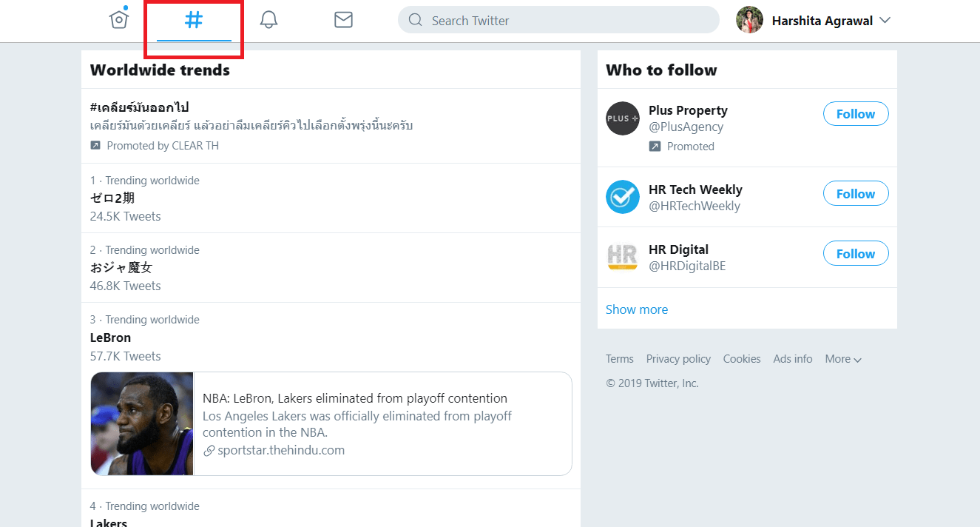Open the Notifications bell icon
This screenshot has height=527, width=980.
coord(268,19)
